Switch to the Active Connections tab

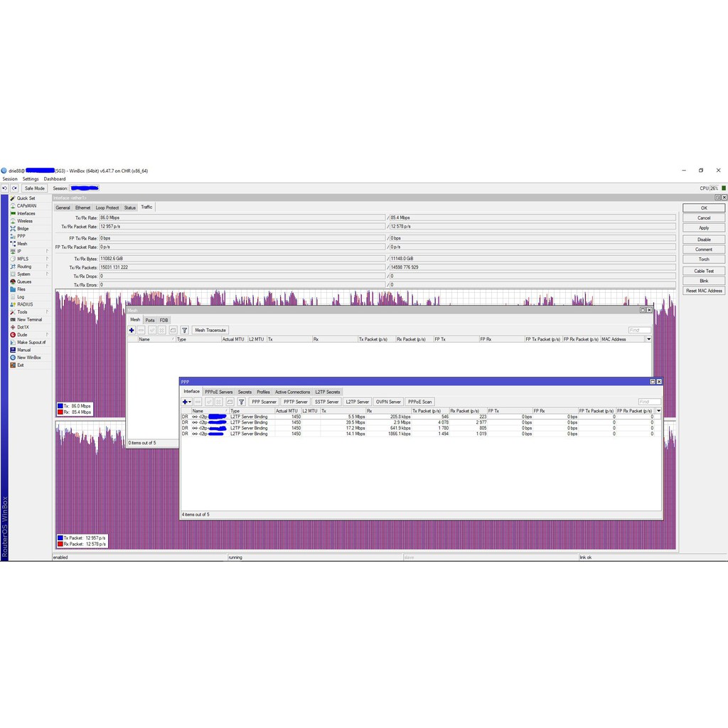click(292, 392)
